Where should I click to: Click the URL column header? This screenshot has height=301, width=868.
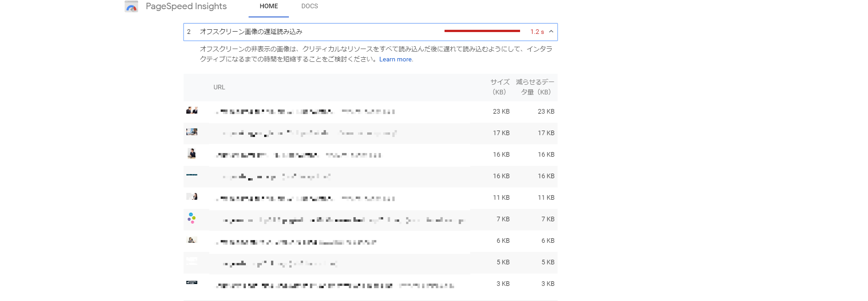219,87
